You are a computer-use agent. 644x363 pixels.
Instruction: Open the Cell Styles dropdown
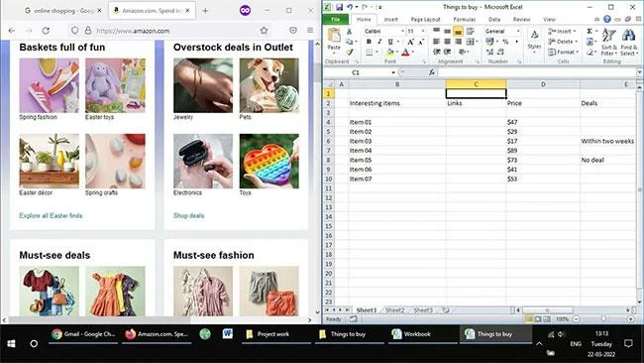click(534, 42)
